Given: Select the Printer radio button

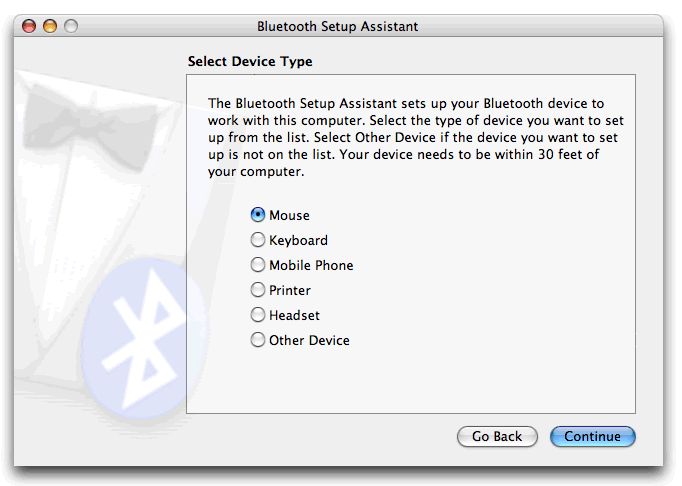Looking at the screenshot, I should (x=258, y=290).
